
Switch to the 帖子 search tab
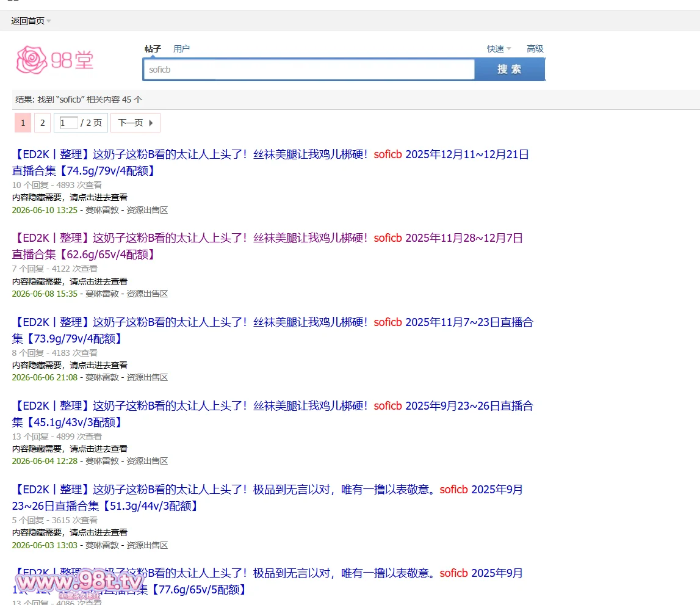click(x=153, y=49)
